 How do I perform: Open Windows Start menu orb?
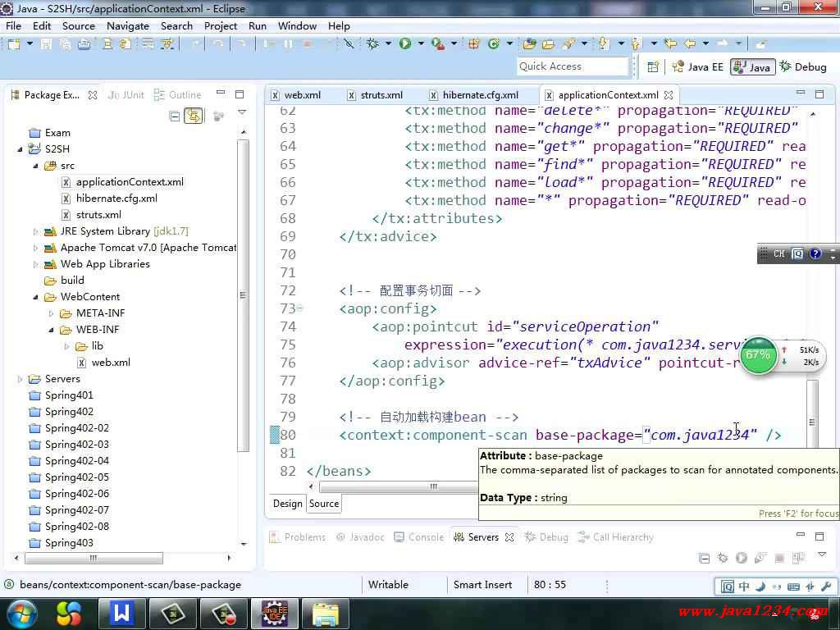[x=21, y=614]
